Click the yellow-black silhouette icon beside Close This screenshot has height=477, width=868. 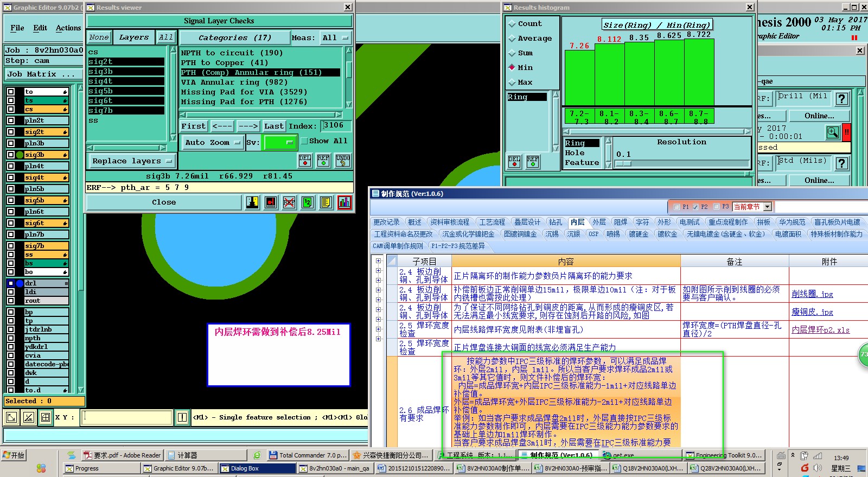coord(252,202)
